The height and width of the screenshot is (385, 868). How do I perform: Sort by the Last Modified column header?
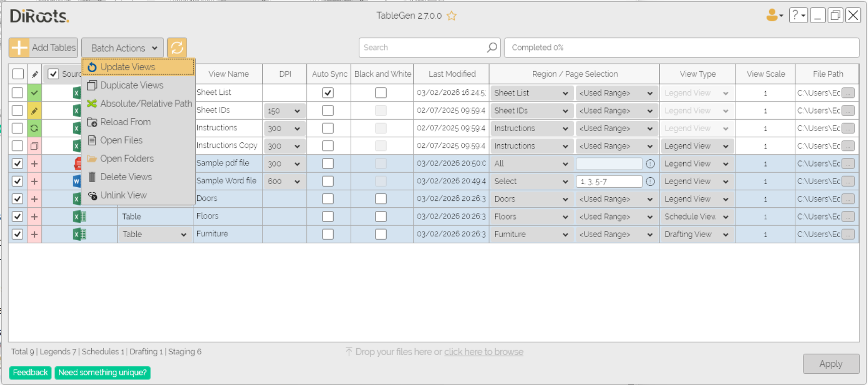pyautogui.click(x=452, y=74)
